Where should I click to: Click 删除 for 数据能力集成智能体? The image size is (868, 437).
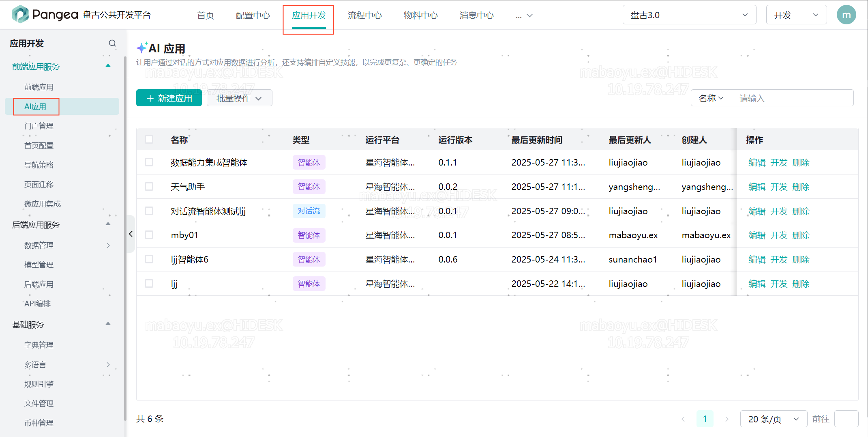pos(801,162)
